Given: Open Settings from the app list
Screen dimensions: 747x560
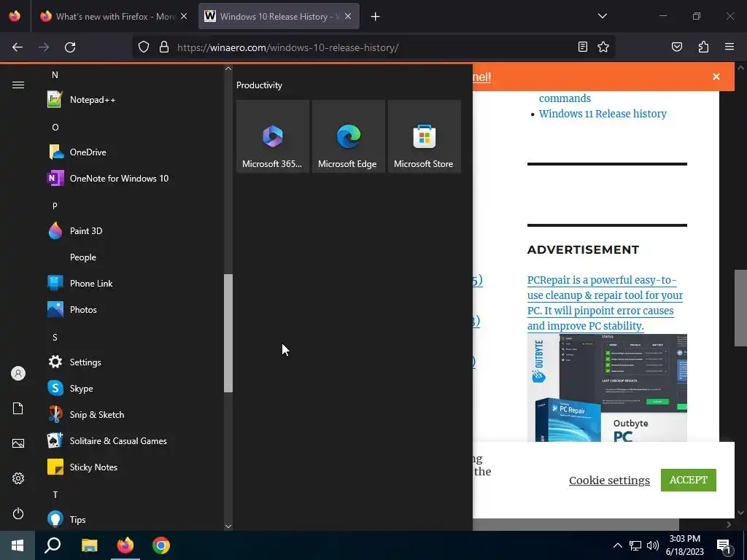Looking at the screenshot, I should (x=133, y=362).
